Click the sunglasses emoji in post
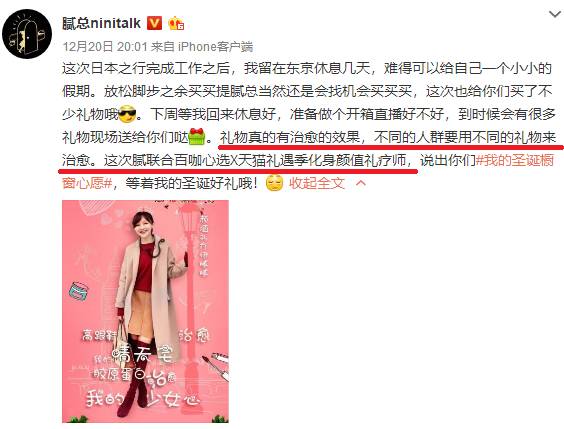The image size is (564, 429). pyautogui.click(x=127, y=114)
